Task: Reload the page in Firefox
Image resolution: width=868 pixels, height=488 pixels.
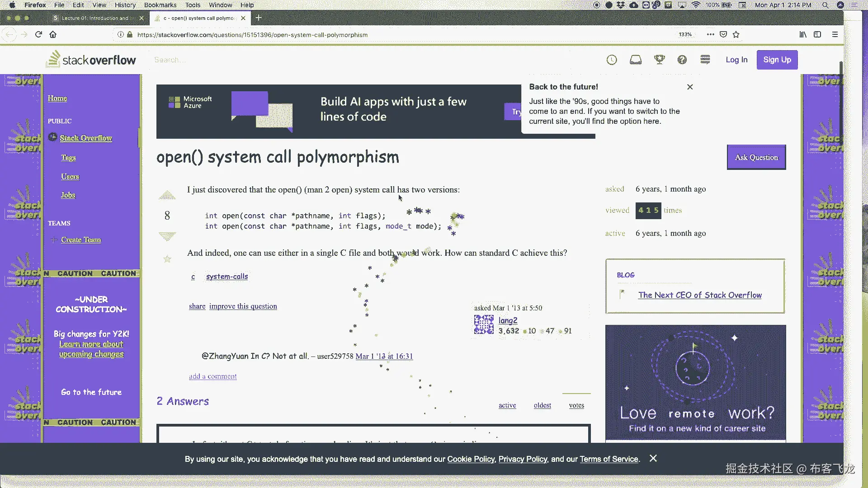Action: [x=38, y=34]
